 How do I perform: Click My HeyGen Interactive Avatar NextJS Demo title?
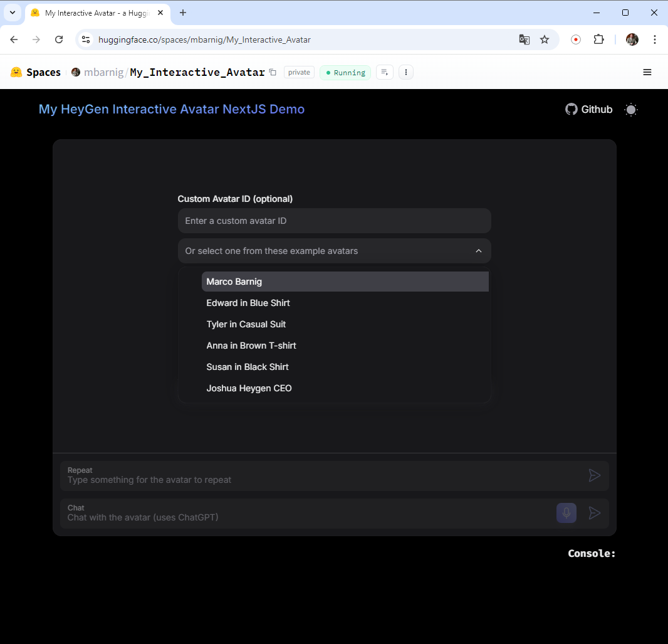point(172,109)
